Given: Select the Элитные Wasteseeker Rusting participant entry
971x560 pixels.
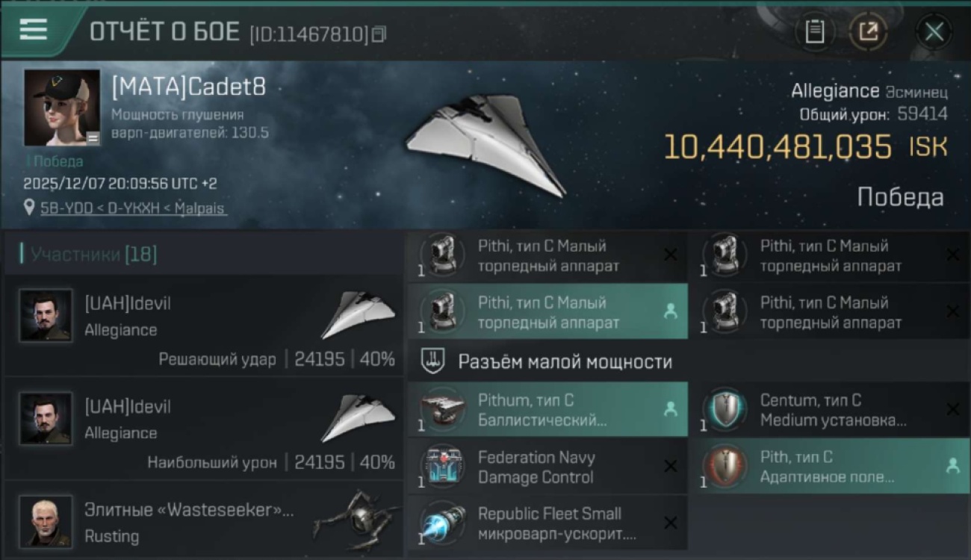Looking at the screenshot, I should [x=203, y=520].
